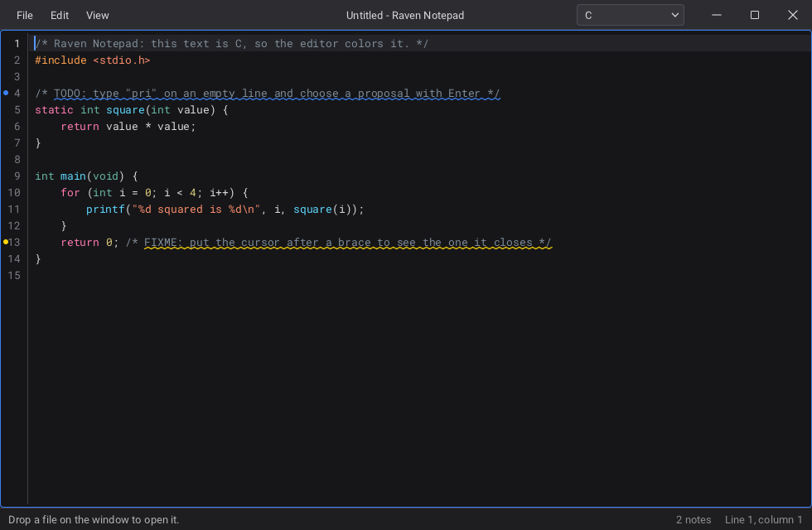The height and width of the screenshot is (530, 812).
Task: Click the 'for' keyword on line 10
Action: [x=70, y=192]
